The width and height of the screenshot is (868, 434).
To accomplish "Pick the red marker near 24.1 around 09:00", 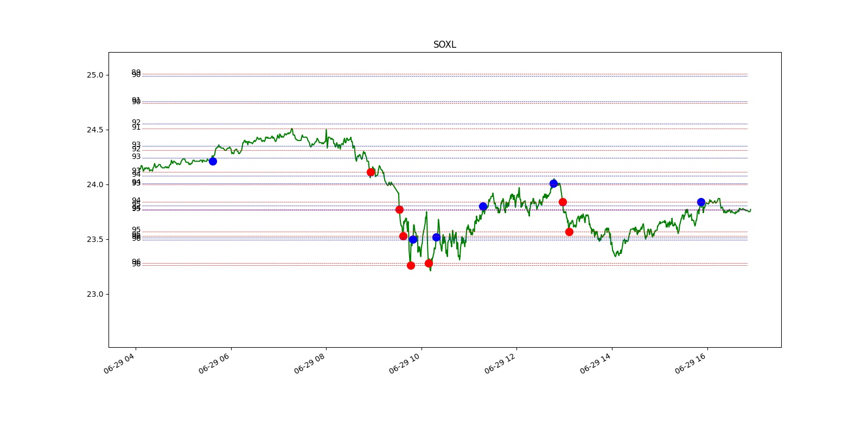I will pos(371,172).
